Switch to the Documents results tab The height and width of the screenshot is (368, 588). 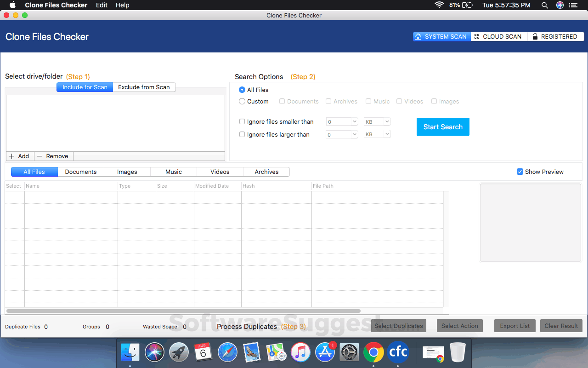click(x=81, y=172)
